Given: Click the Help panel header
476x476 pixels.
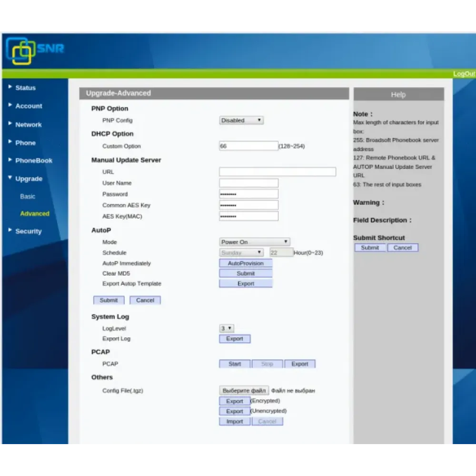Looking at the screenshot, I should (x=398, y=94).
